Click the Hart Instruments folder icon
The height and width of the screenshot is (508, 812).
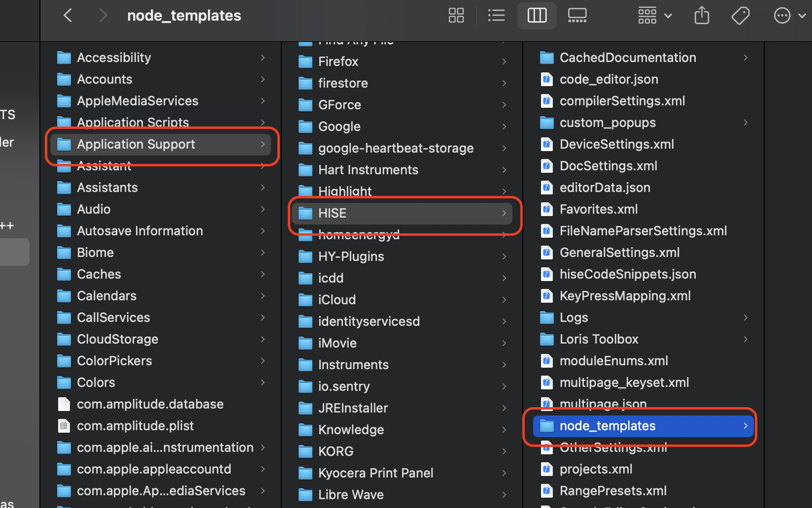point(305,170)
